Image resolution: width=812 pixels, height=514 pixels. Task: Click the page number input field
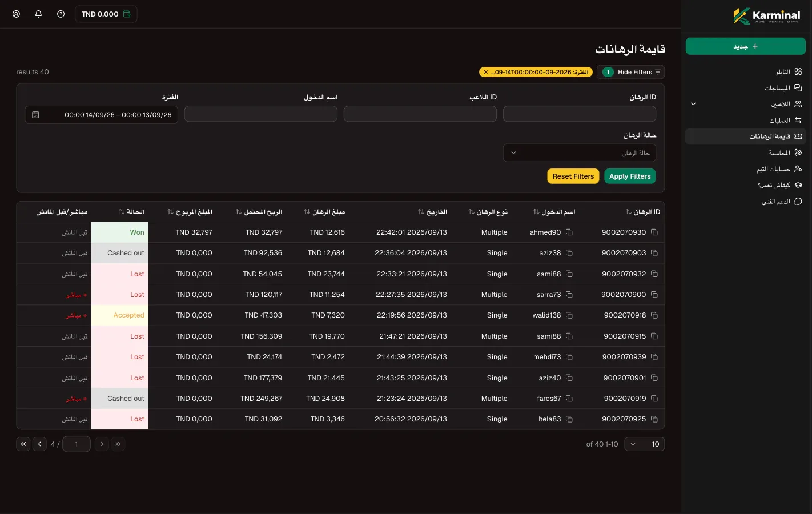pyautogui.click(x=77, y=444)
